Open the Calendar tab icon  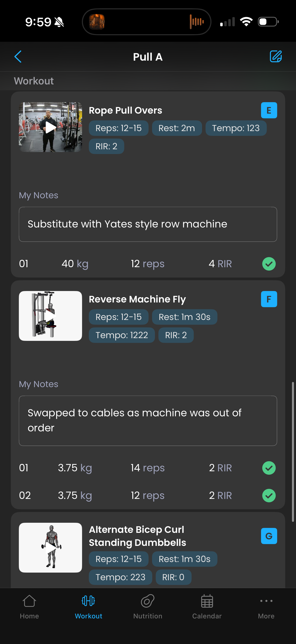click(207, 602)
